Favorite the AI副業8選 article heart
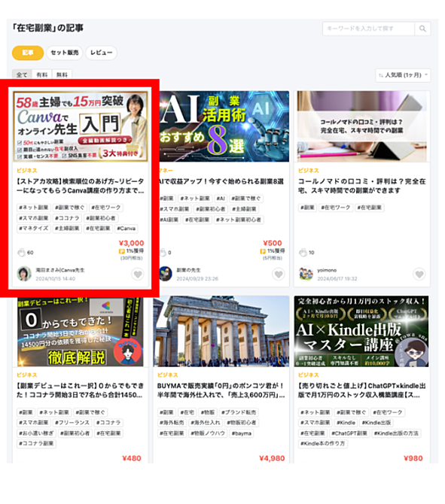 tap(279, 274)
